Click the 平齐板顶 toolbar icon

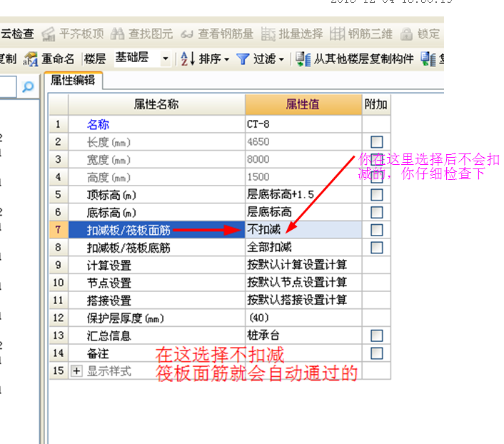[49, 34]
